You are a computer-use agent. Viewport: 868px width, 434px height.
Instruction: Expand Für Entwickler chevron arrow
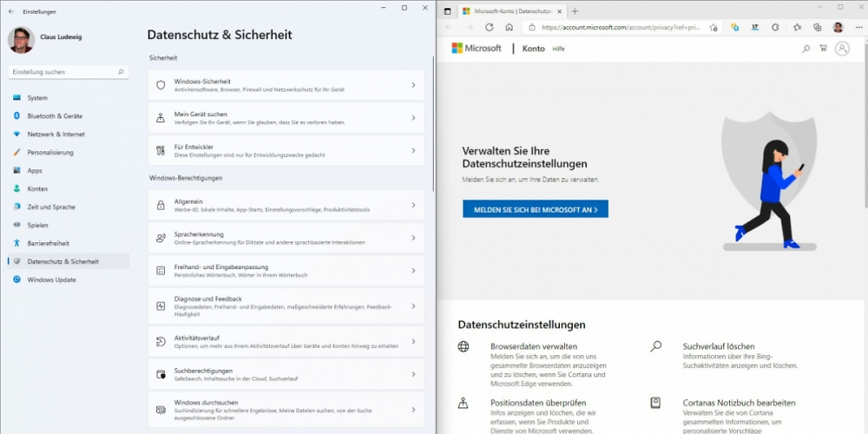413,150
